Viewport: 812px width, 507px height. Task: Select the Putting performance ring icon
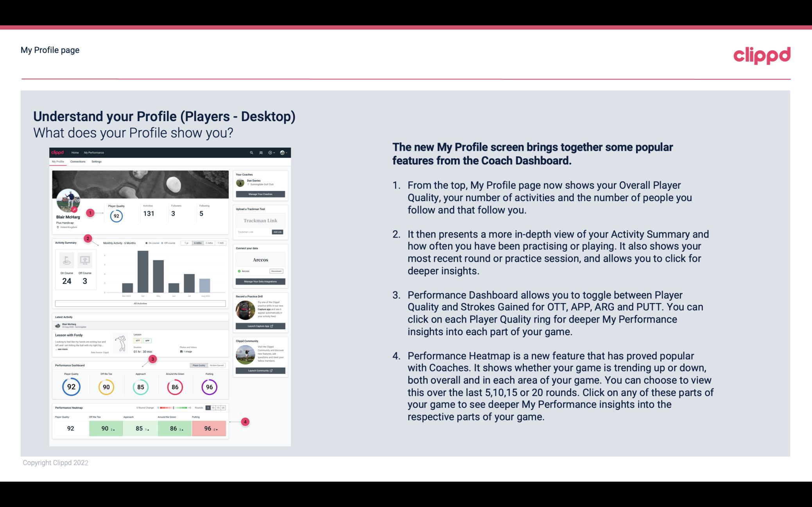point(209,386)
